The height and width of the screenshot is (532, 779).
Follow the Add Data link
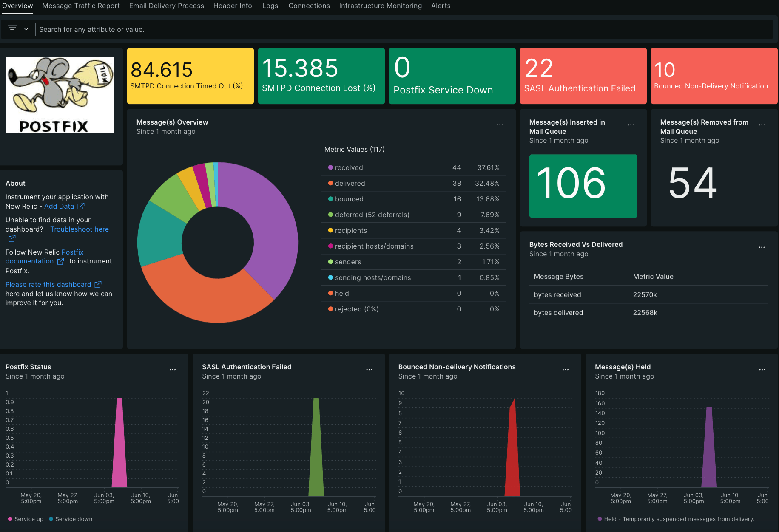(59, 206)
